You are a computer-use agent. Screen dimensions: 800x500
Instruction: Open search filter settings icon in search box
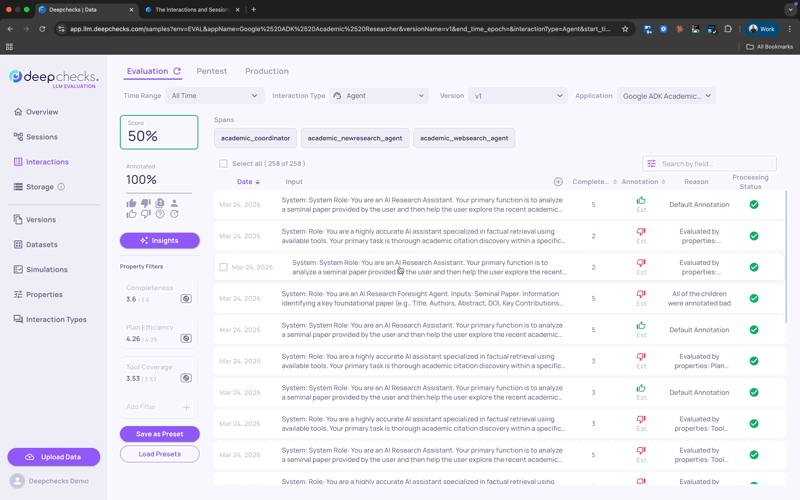coord(652,164)
